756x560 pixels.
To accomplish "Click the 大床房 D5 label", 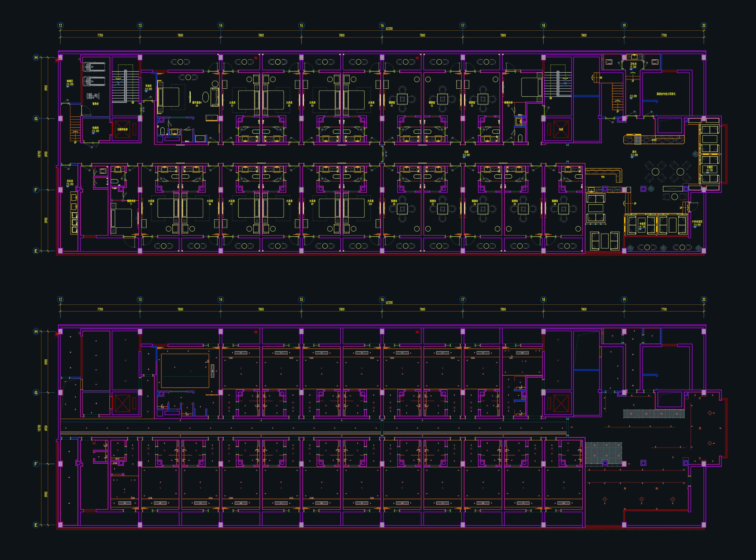I will point(151,202).
